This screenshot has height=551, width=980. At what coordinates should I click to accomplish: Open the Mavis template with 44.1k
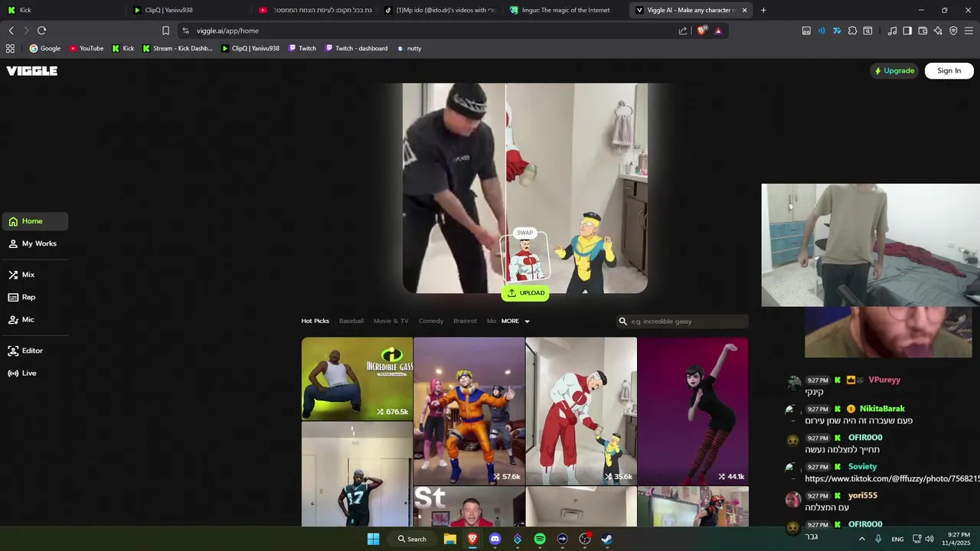[693, 411]
